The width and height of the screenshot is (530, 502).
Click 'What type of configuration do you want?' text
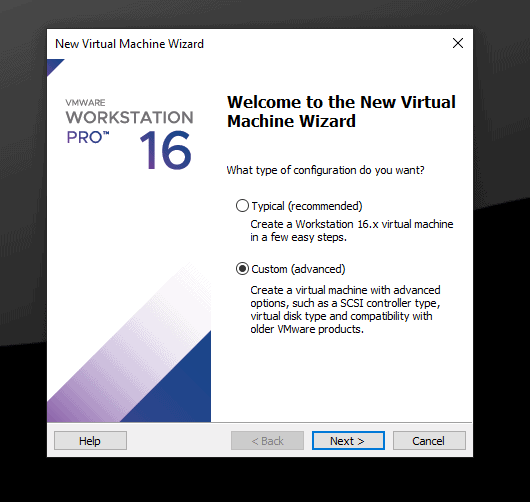pyautogui.click(x=325, y=170)
